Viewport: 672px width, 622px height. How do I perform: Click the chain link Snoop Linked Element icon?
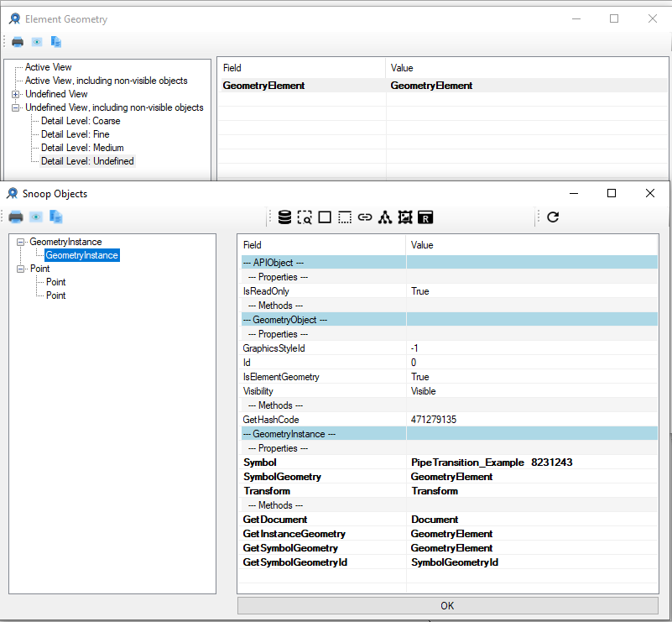(365, 217)
